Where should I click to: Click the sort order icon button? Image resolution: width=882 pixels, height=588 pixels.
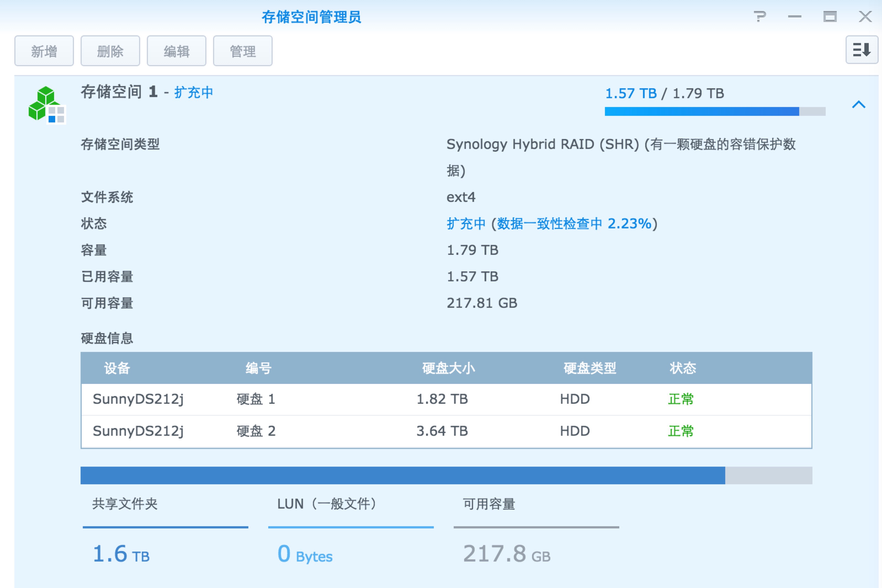tap(862, 50)
